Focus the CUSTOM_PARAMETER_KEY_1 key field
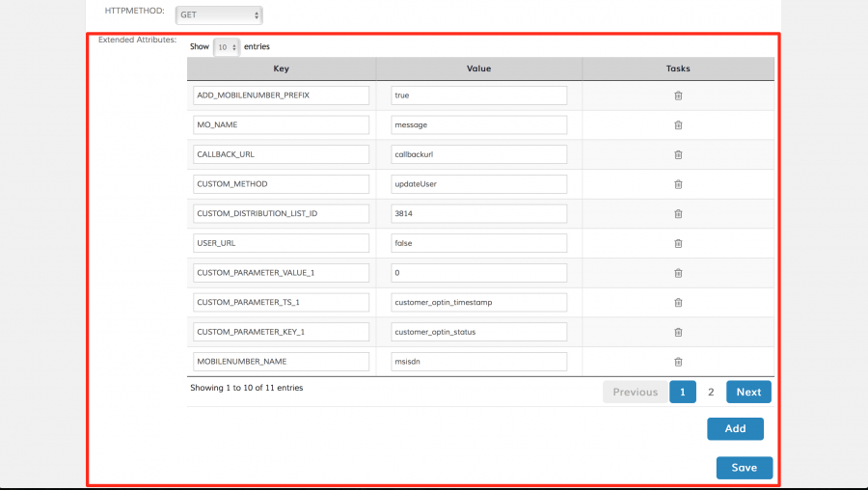The height and width of the screenshot is (490, 868). coord(281,332)
